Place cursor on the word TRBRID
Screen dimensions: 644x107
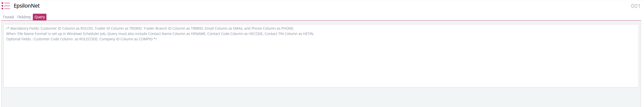point(197,28)
